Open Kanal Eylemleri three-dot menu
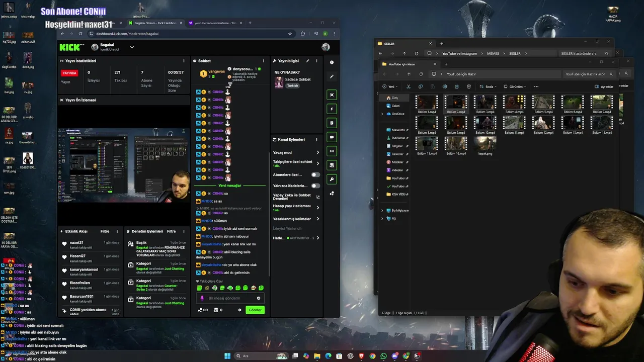Viewport: 644px width, 362px height. pyautogui.click(x=316, y=139)
